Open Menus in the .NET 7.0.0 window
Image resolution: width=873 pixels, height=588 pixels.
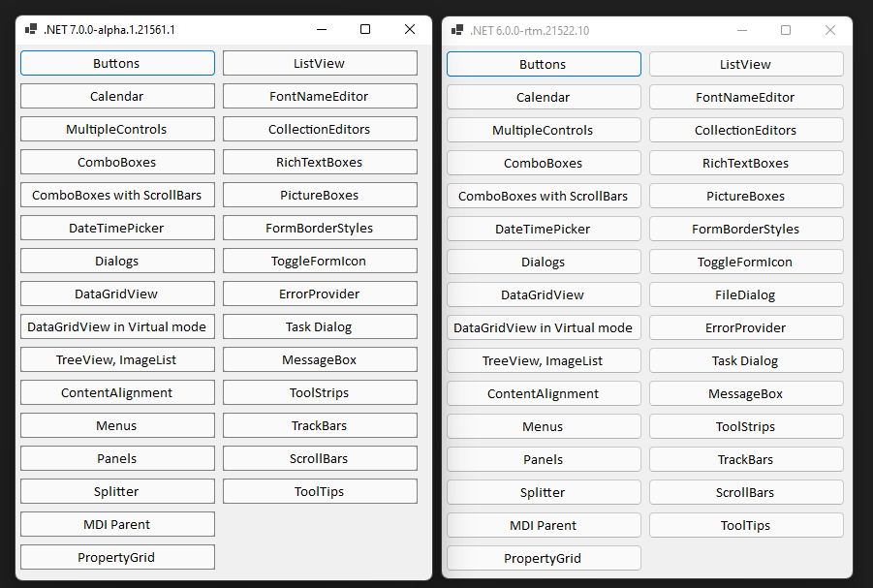coord(117,425)
